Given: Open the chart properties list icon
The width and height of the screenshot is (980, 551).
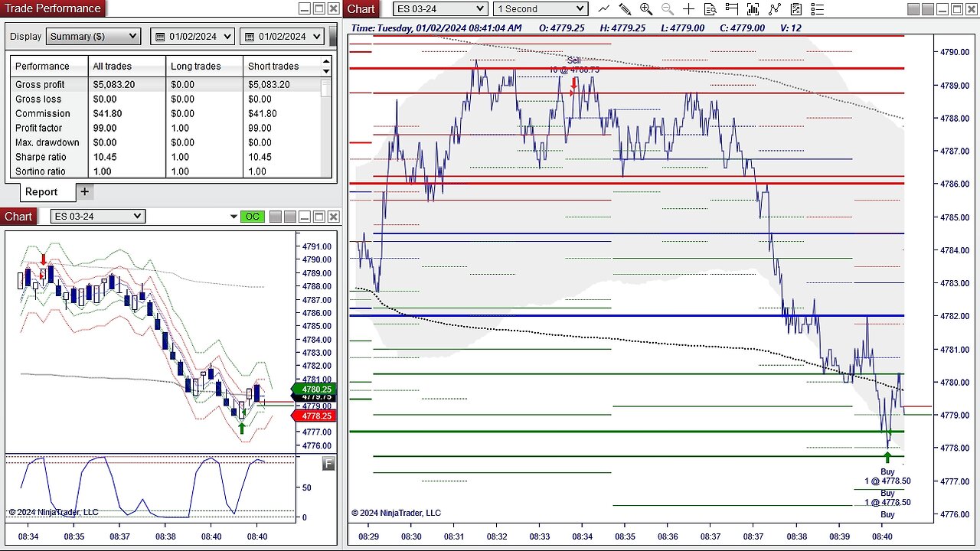Looking at the screenshot, I should click(818, 9).
